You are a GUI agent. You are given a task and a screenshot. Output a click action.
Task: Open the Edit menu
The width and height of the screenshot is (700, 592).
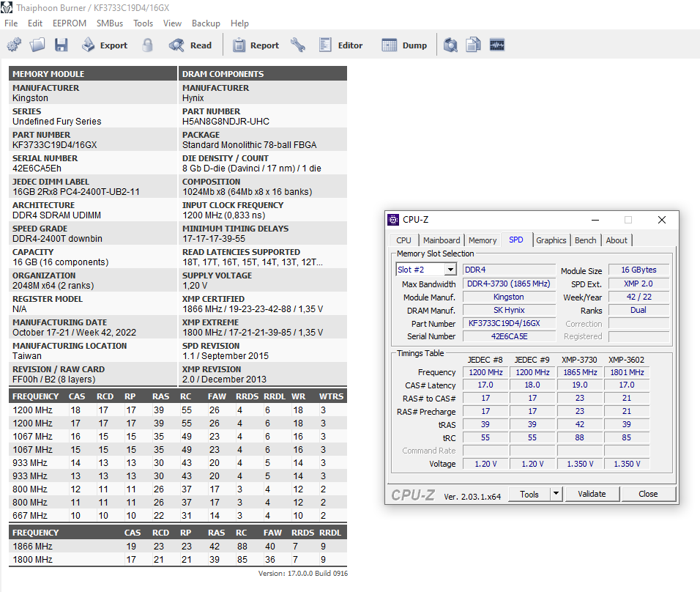(35, 23)
